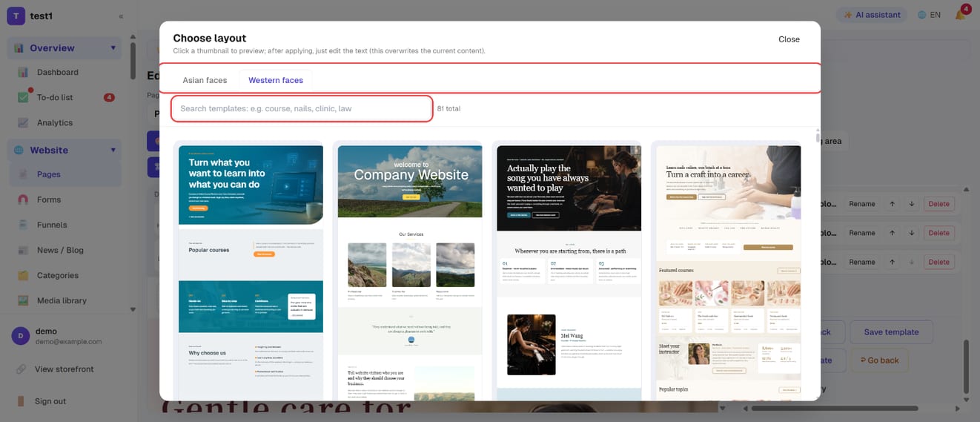Click the Media library picture icon
980x422 pixels.
[x=23, y=300]
